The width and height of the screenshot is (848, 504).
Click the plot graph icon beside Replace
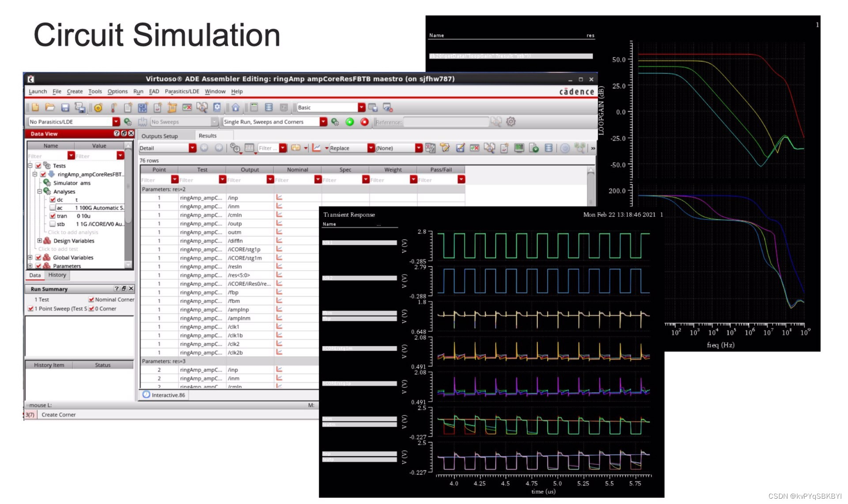[316, 148]
